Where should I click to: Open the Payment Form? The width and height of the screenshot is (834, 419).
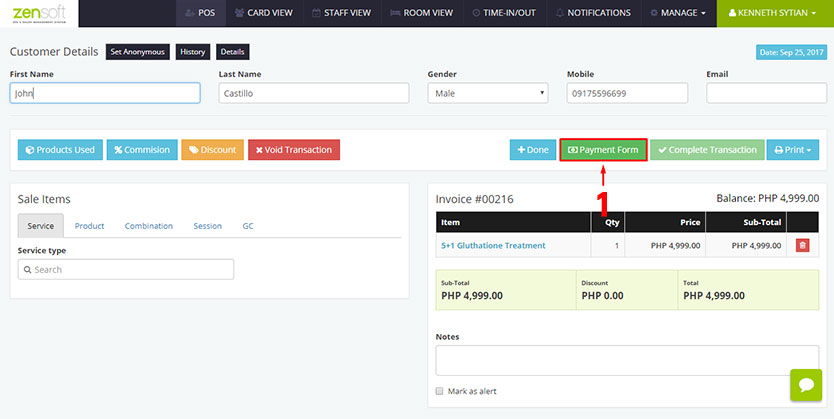[x=603, y=150]
